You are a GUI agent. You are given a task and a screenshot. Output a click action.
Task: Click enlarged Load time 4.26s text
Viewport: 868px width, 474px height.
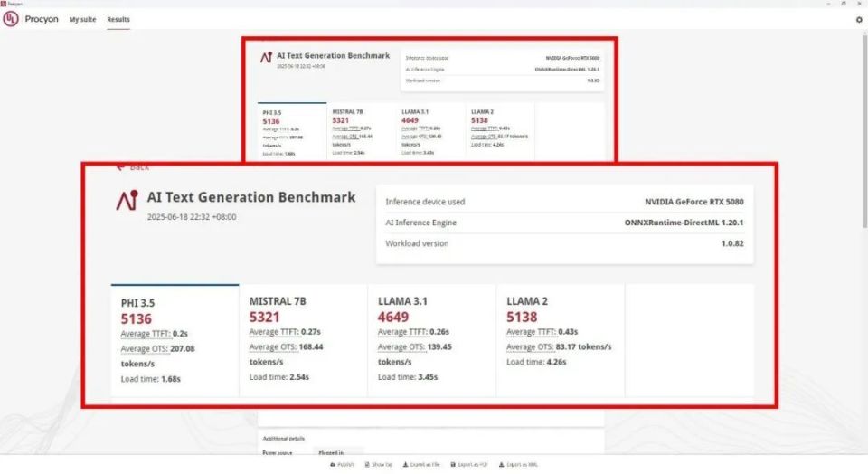click(536, 362)
